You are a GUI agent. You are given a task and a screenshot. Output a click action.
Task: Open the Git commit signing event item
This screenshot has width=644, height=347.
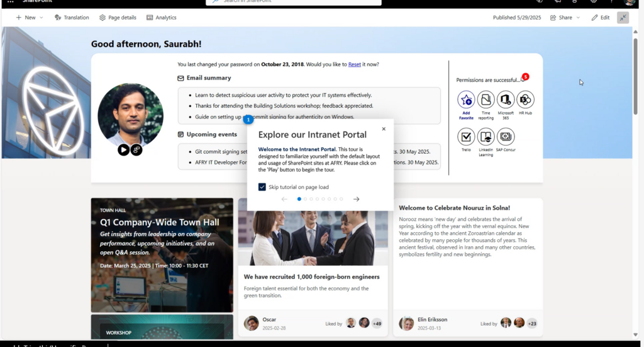221,151
